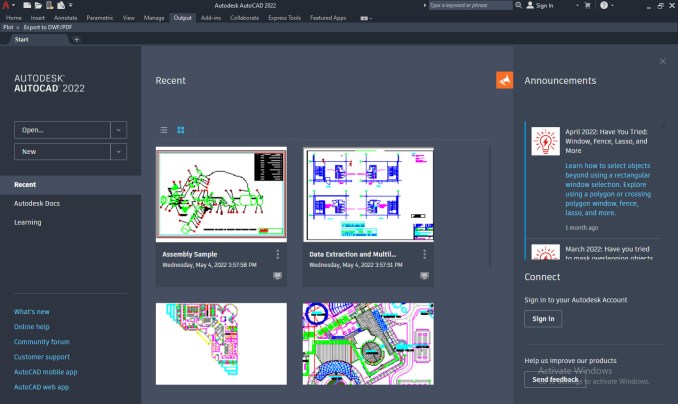The width and height of the screenshot is (678, 404).
Task: Click the Open... button
Action: tap(62, 130)
